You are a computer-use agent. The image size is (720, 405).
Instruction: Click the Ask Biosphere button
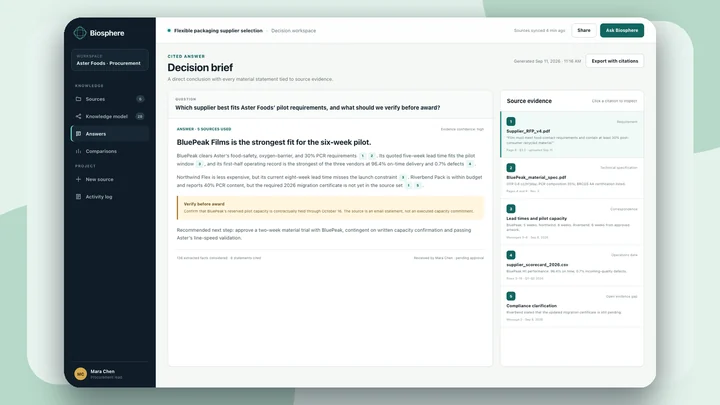tap(622, 30)
